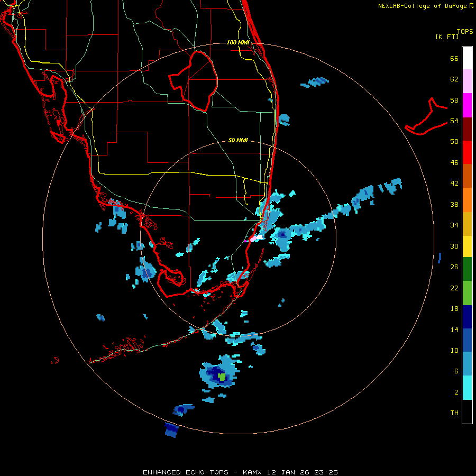Click the 42 legend value
Screen dimensions: 476x476
[x=454, y=184]
